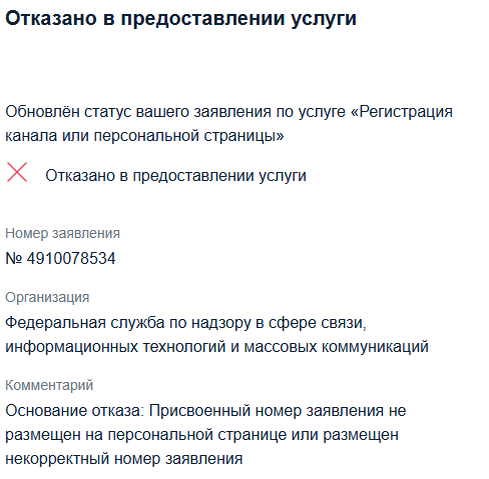Click the words "Присвоенный номер заявления не"
The width and height of the screenshot is (489, 479).
[277, 410]
